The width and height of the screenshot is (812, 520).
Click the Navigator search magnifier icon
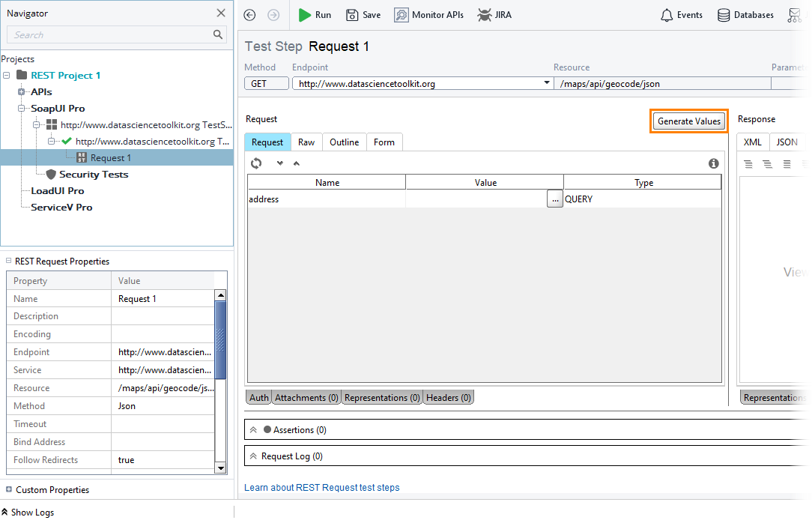click(x=218, y=34)
